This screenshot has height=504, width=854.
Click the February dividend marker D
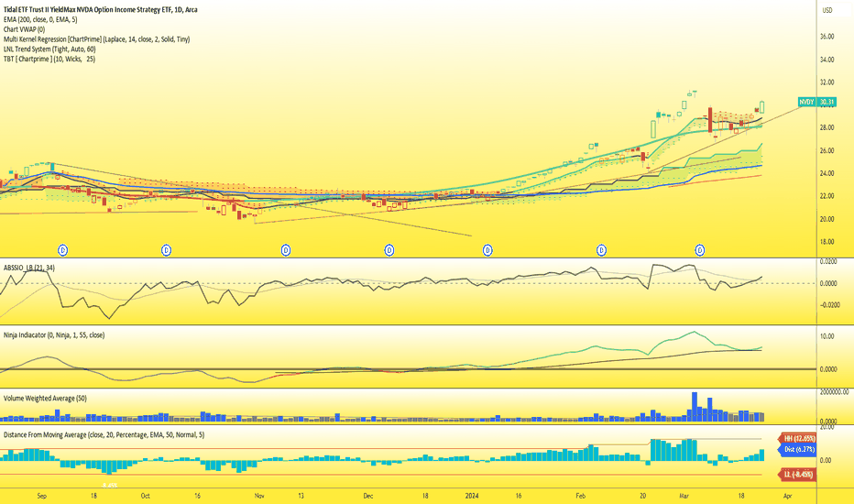[x=601, y=250]
